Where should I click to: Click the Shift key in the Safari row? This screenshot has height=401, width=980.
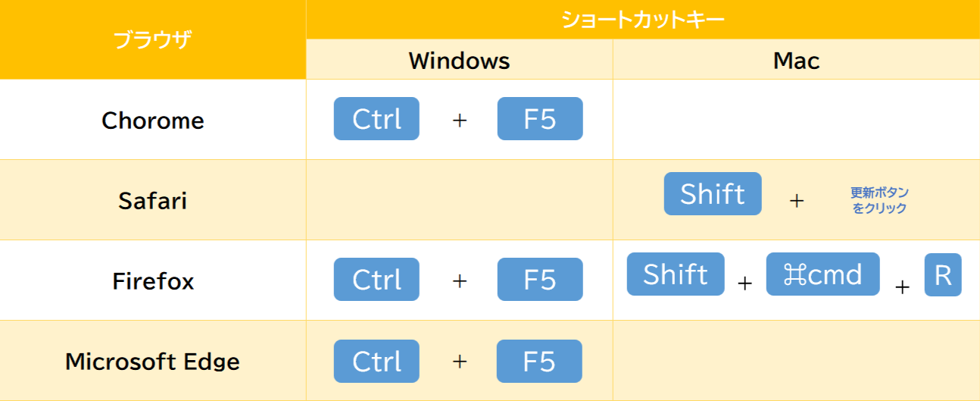(713, 193)
